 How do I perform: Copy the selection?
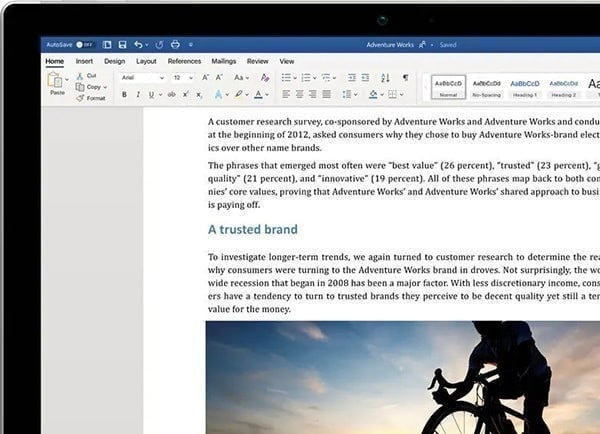point(88,87)
